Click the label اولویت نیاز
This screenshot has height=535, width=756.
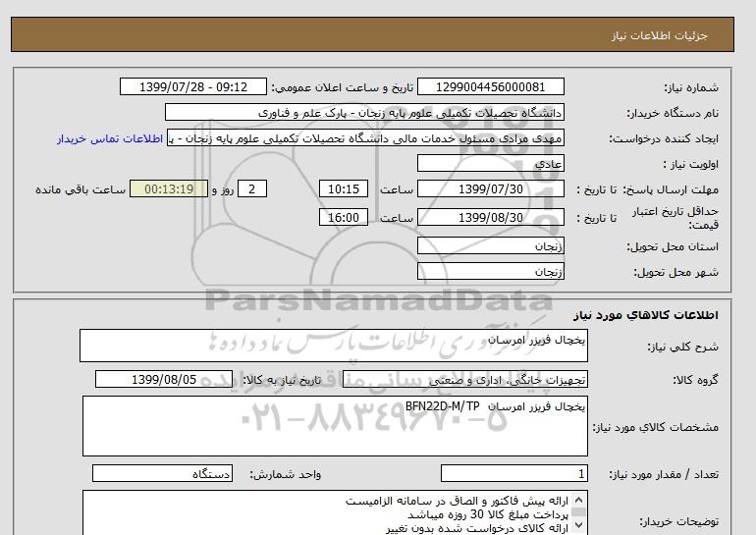coord(690,164)
